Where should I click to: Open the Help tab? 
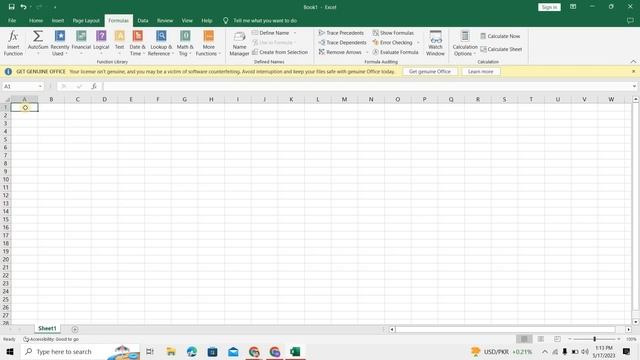click(x=207, y=20)
